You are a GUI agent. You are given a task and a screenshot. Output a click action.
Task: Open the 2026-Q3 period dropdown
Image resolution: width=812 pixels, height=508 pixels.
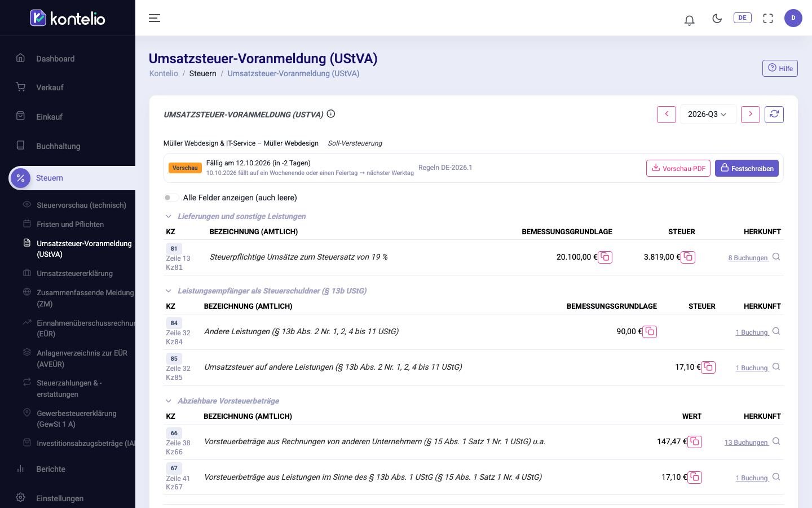708,114
